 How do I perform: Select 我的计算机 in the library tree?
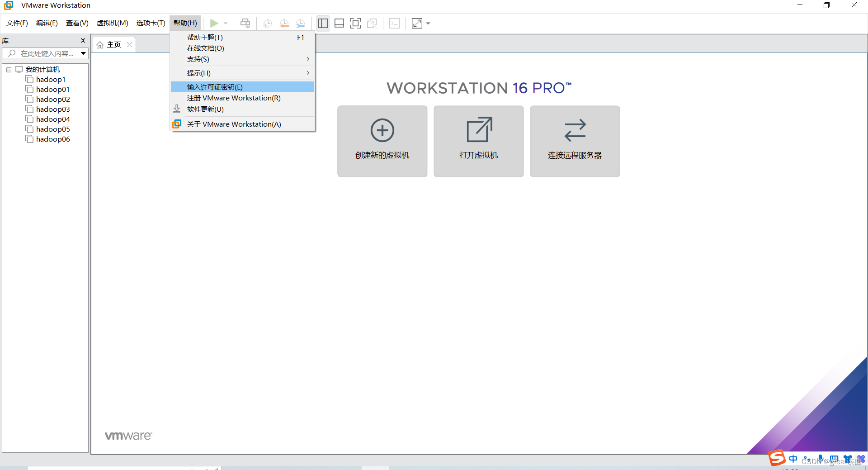[x=42, y=70]
